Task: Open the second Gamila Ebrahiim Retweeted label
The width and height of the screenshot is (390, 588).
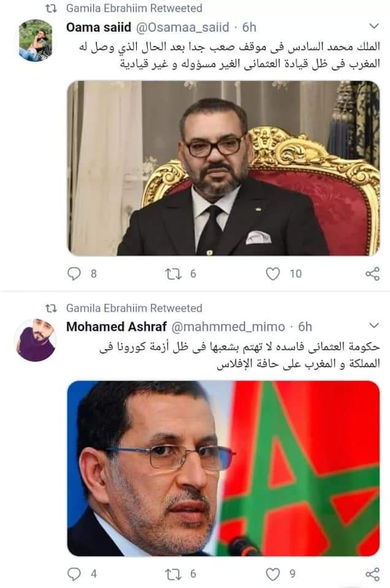Action: tap(134, 308)
